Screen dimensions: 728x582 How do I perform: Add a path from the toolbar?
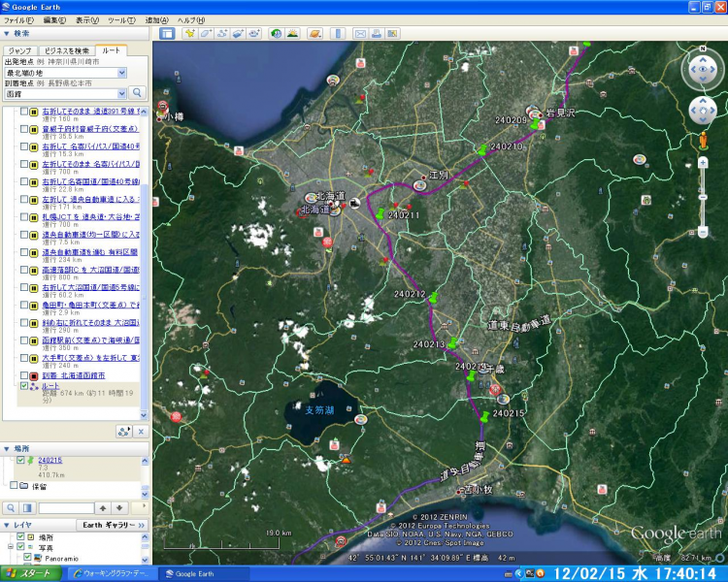222,33
